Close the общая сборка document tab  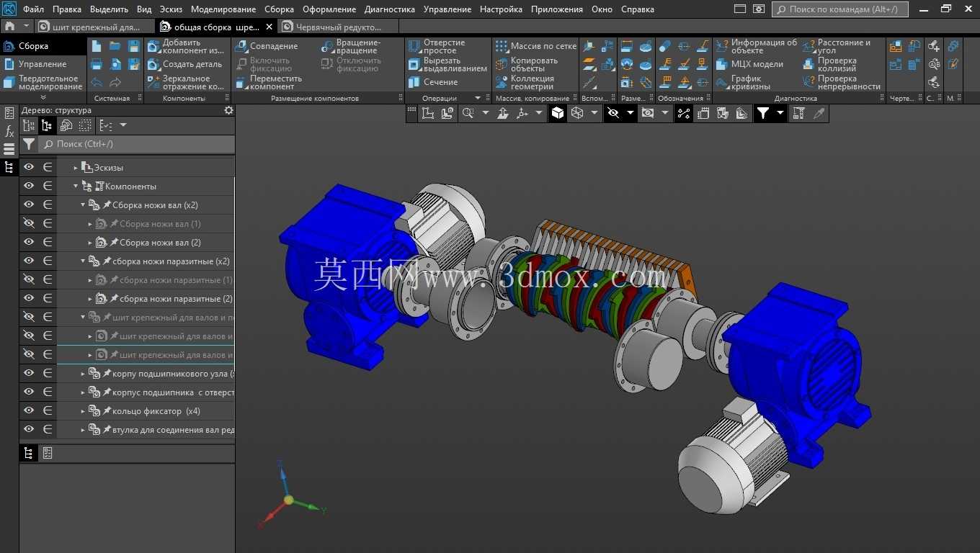269,27
